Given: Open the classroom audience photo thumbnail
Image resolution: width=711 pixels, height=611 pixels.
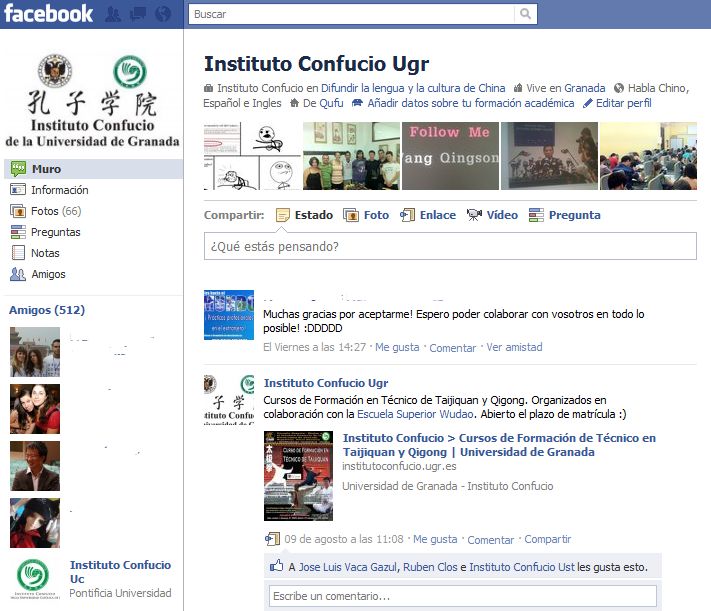Looking at the screenshot, I should coord(648,156).
